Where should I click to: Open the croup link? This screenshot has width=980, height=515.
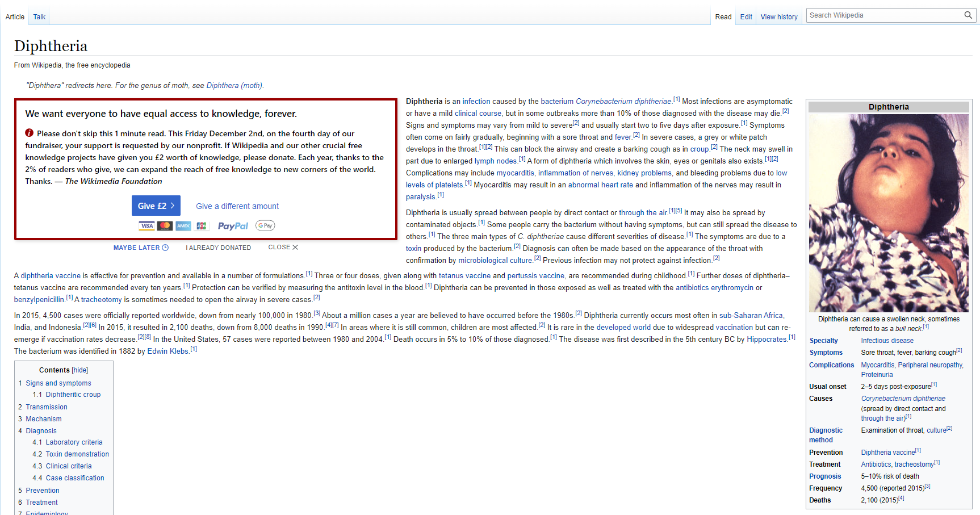(700, 149)
